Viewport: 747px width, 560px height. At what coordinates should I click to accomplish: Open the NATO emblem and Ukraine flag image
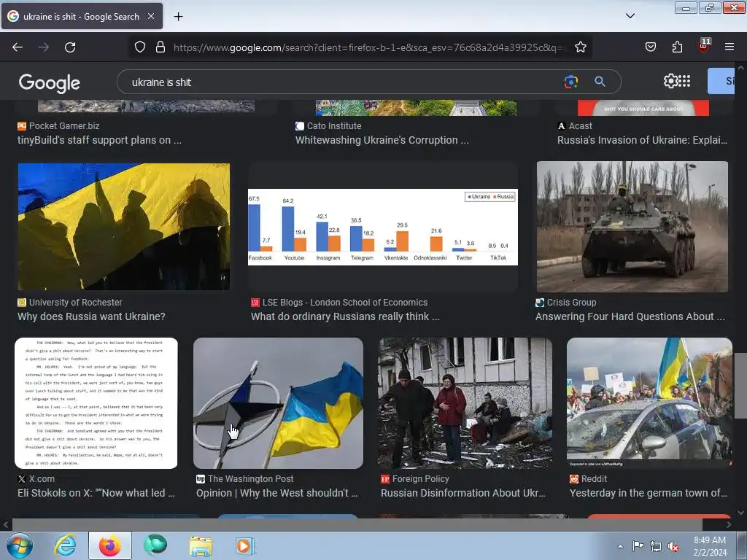[278, 403]
